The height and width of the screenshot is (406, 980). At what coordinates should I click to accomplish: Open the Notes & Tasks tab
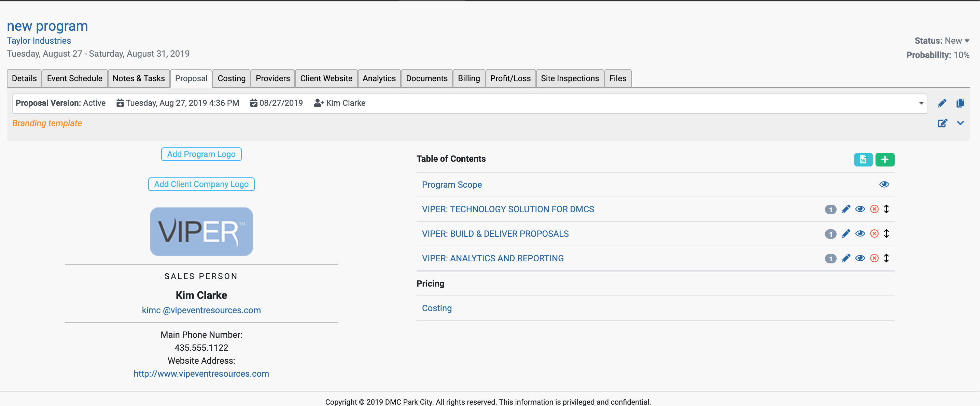coord(139,78)
